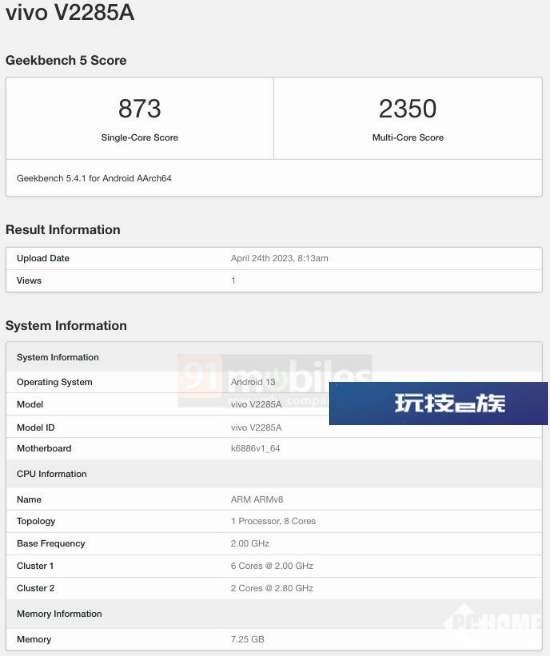
Task: Click the Memory row label
Action: [34, 639]
